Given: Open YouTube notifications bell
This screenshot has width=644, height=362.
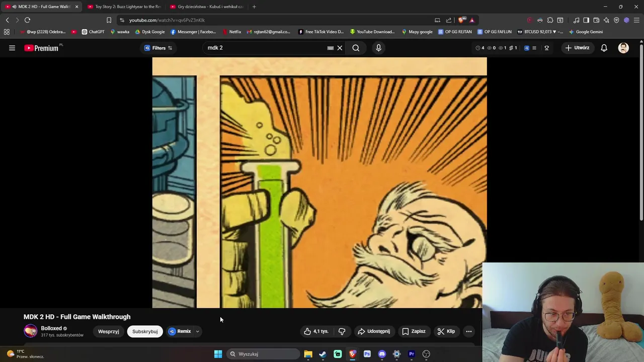Looking at the screenshot, I should pos(604,48).
